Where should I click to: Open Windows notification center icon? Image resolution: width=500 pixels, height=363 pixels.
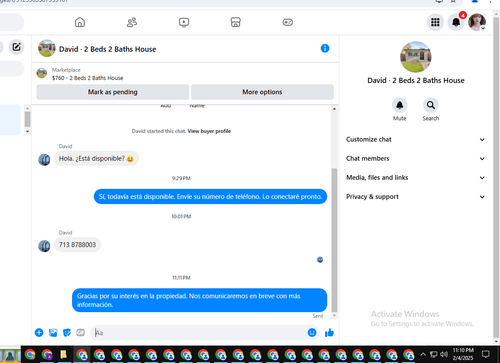[x=486, y=354]
